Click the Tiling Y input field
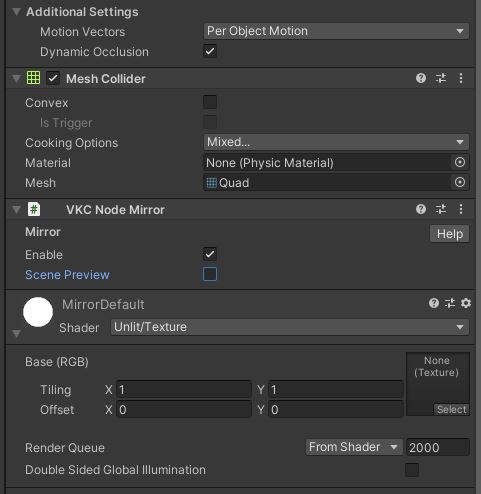This screenshot has height=494, width=481. point(336,390)
